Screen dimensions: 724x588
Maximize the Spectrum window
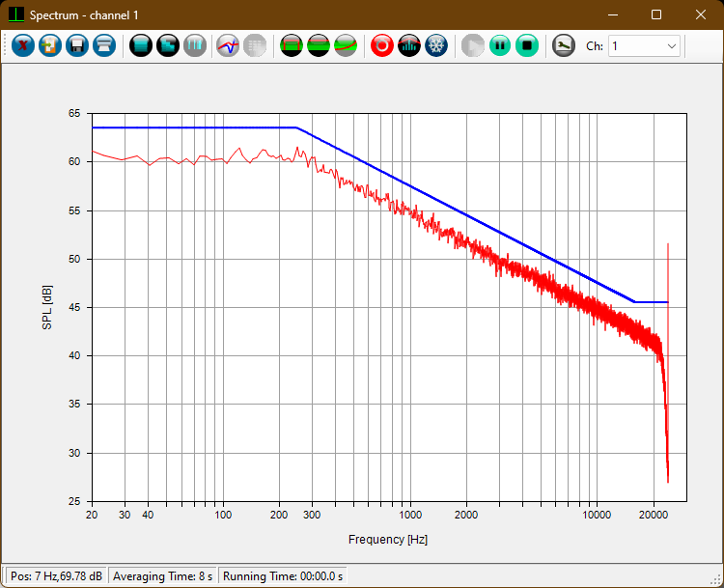pos(656,14)
